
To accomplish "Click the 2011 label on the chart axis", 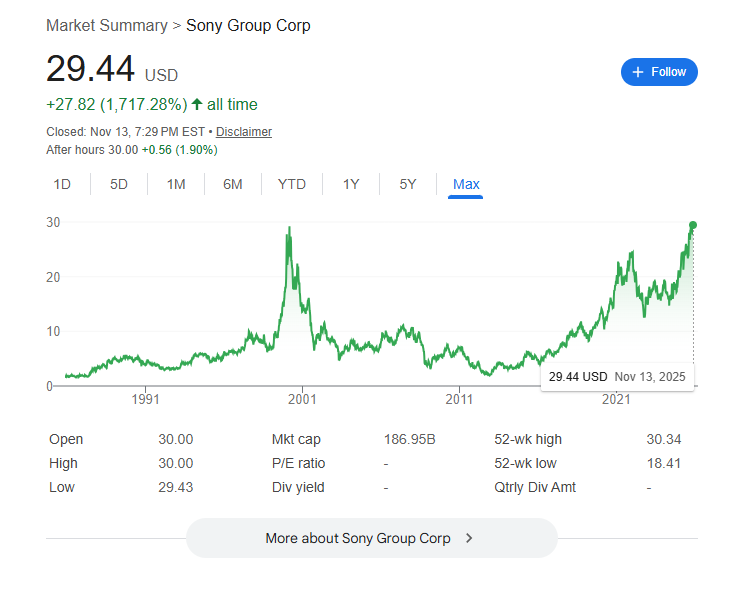I will click(x=459, y=399).
